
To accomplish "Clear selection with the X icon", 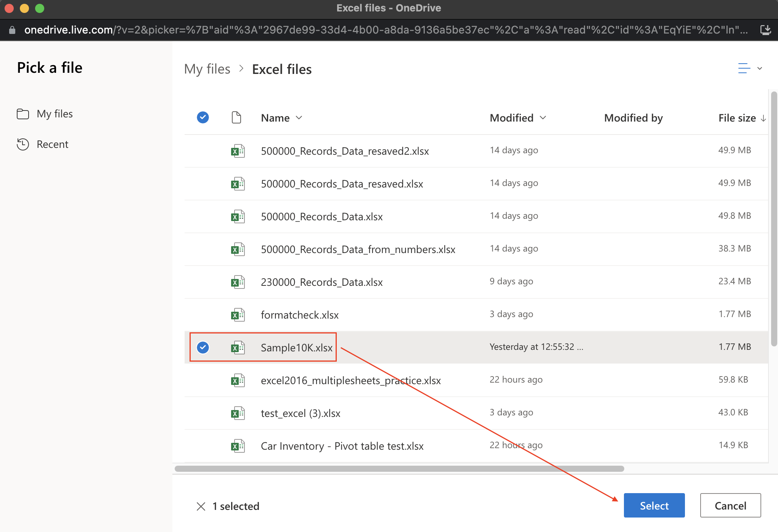I will (201, 506).
